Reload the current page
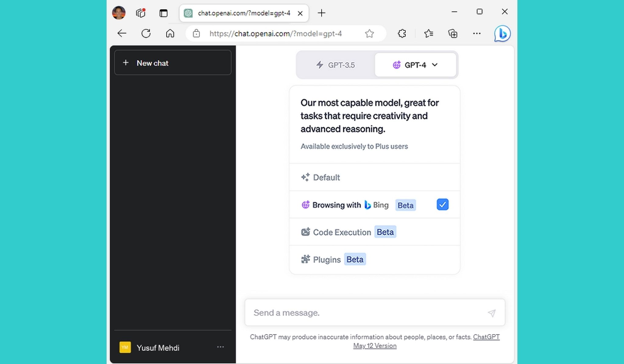This screenshot has width=624, height=364. [146, 34]
